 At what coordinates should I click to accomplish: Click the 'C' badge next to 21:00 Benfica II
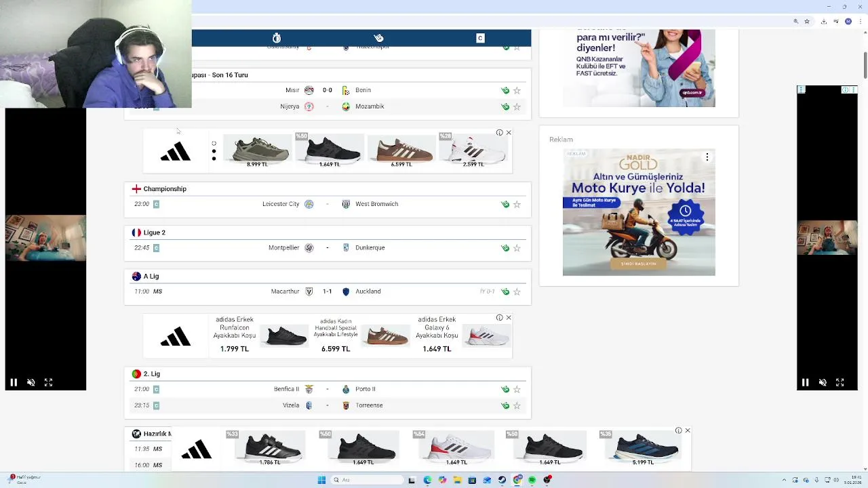[156, 389]
